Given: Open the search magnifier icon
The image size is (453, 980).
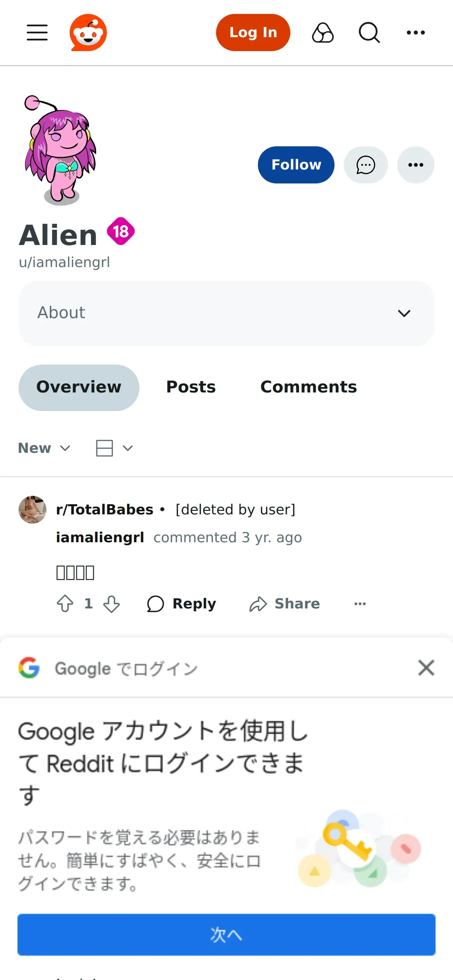Looking at the screenshot, I should (x=369, y=33).
